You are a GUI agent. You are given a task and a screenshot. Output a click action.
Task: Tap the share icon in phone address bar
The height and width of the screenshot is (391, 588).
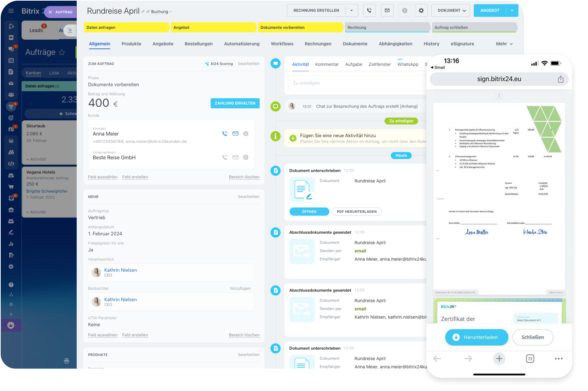tap(560, 79)
